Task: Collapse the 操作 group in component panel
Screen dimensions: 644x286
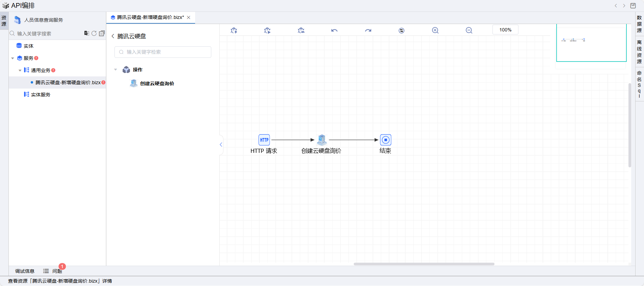Action: coord(116,70)
